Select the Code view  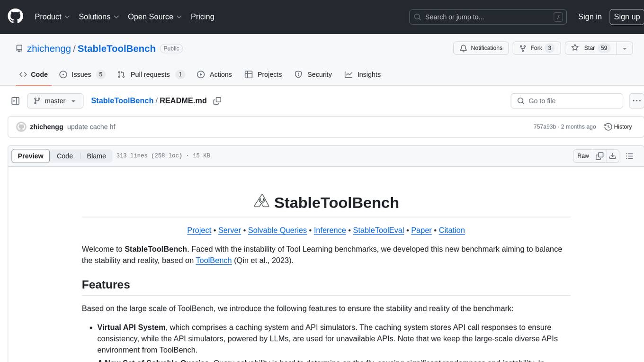[65, 156]
